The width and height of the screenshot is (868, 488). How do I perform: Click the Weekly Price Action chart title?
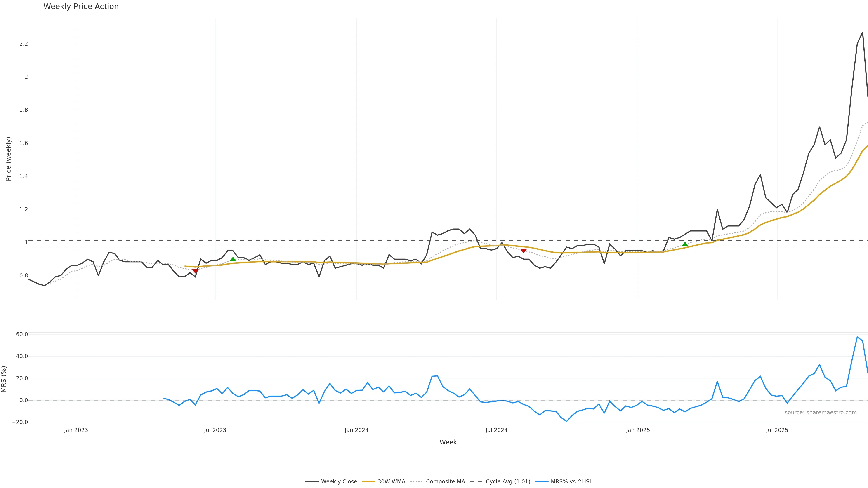pyautogui.click(x=81, y=7)
